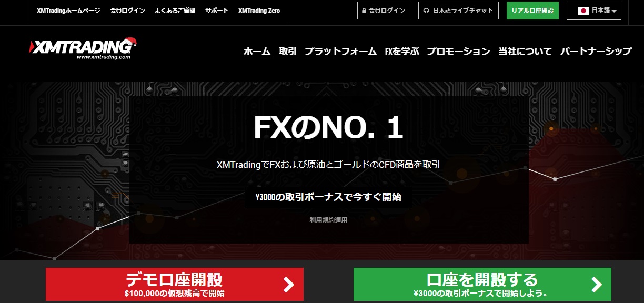644x303 pixels.
Task: Click the ¥3000 trading bonus start button
Action: (x=328, y=197)
